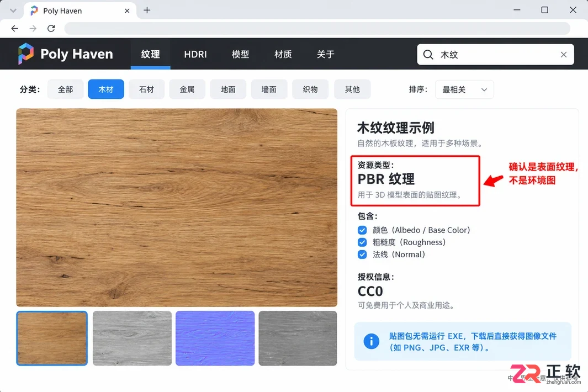Switch to the 纹理 tab
This screenshot has height=392, width=588.
[150, 54]
